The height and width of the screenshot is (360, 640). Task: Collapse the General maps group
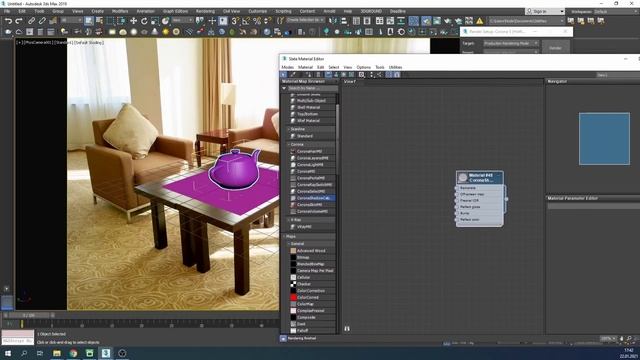pyautogui.click(x=289, y=244)
